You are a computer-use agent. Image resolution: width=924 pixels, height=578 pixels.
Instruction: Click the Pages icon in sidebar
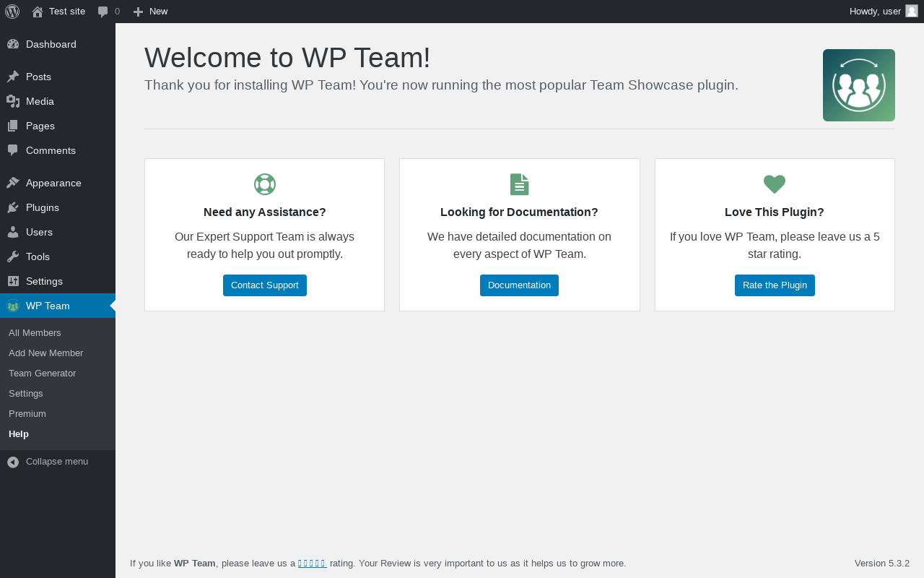click(x=13, y=126)
